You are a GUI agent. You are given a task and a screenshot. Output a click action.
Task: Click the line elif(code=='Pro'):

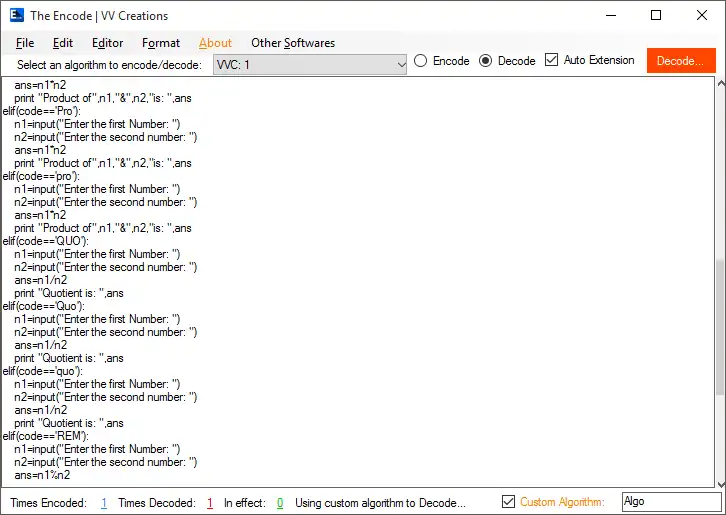pos(42,111)
